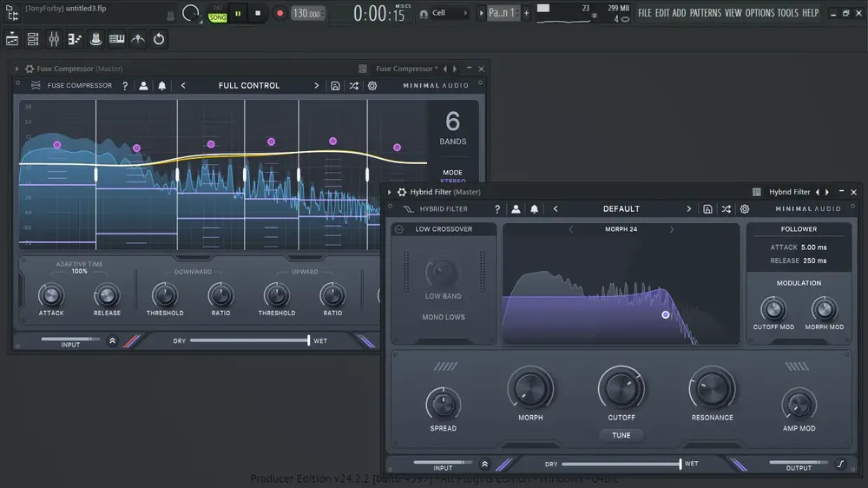Open Hybrid Filter help question mark

pos(497,208)
